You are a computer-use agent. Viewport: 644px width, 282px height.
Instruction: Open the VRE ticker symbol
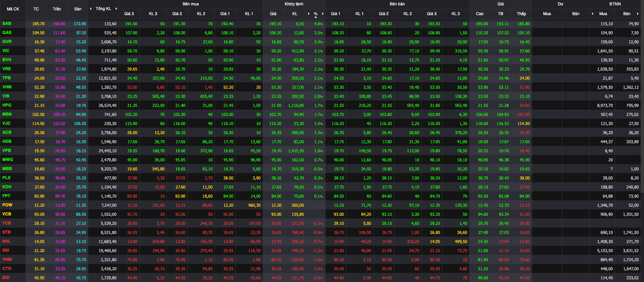pyautogui.click(x=6, y=69)
